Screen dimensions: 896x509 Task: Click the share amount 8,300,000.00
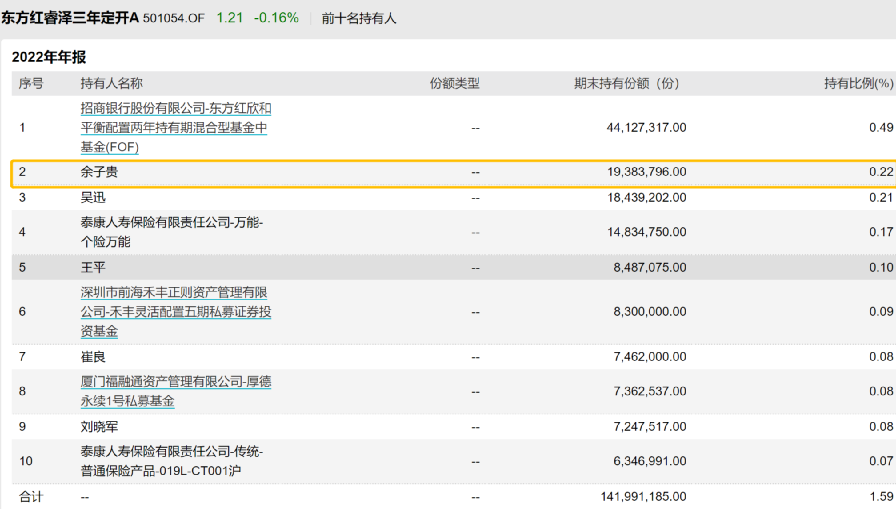[x=650, y=312]
